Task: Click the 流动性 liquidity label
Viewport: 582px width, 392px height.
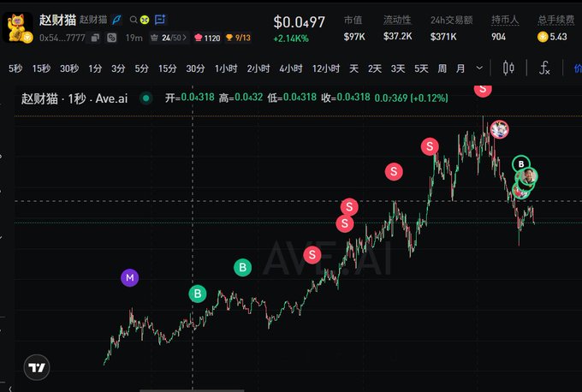Action: click(x=397, y=20)
